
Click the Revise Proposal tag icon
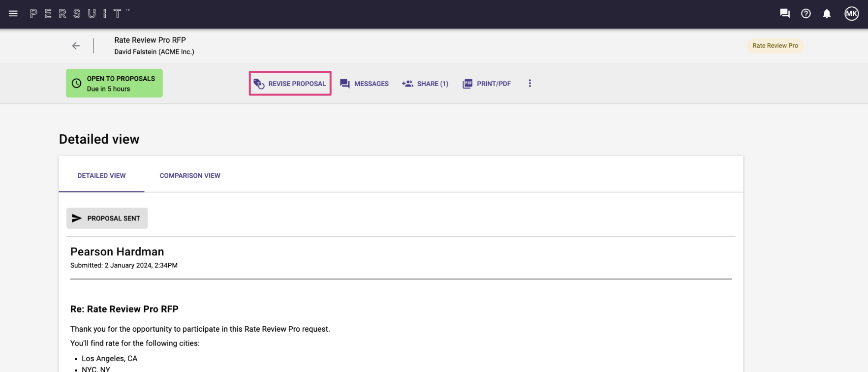point(259,84)
